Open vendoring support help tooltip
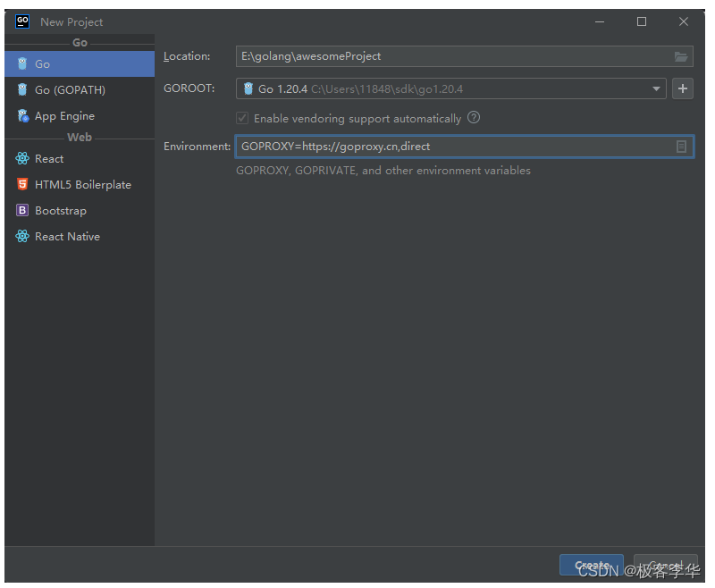715x588 pixels. coord(474,118)
